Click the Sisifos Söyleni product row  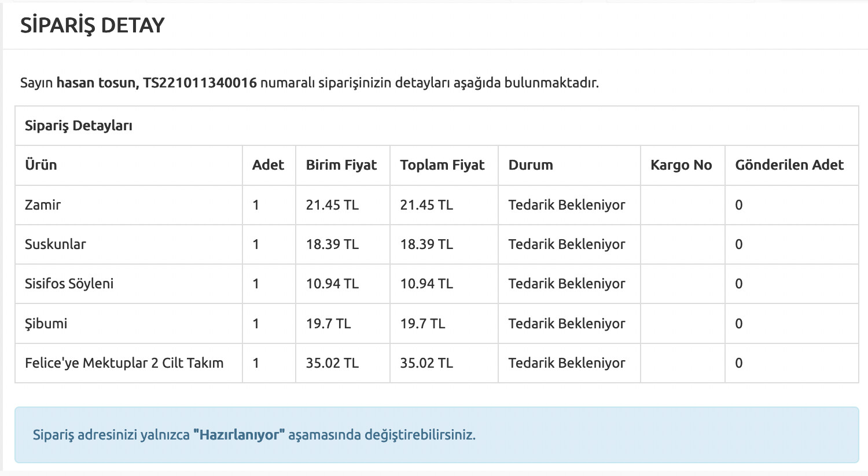[69, 284]
